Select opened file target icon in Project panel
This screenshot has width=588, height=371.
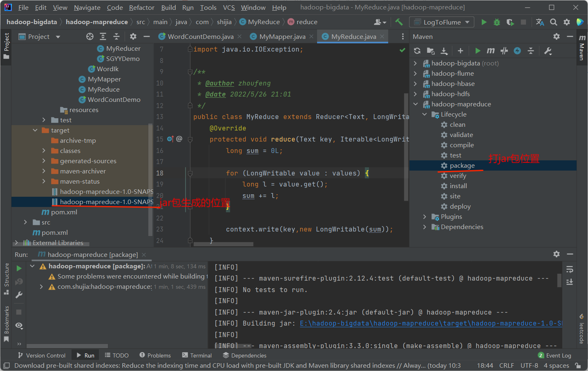[90, 37]
